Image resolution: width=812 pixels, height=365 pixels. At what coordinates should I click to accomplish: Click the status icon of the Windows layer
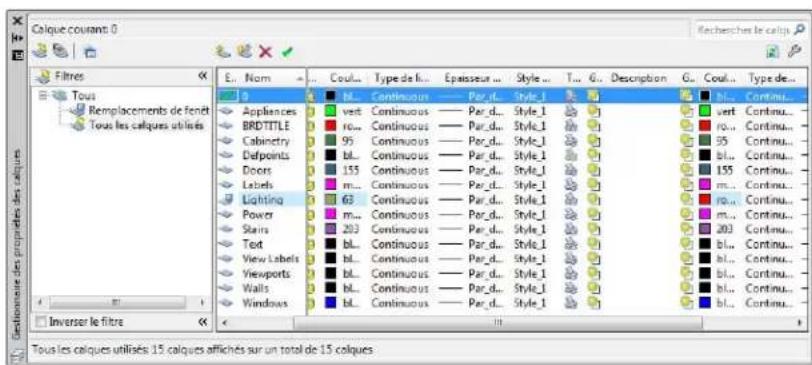(x=227, y=303)
